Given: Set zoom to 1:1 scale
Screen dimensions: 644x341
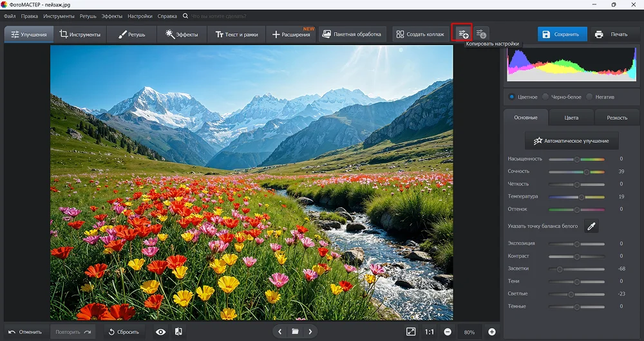Looking at the screenshot, I should pyautogui.click(x=429, y=332).
